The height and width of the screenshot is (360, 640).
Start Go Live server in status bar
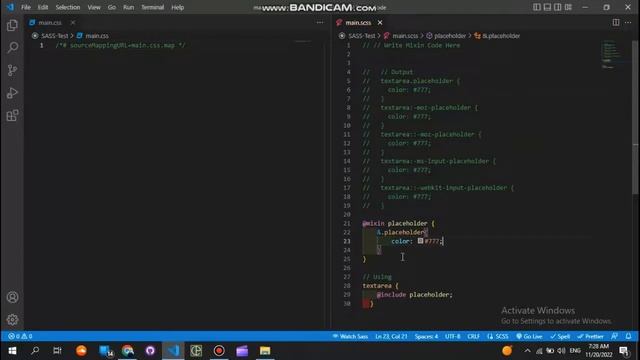529,336
